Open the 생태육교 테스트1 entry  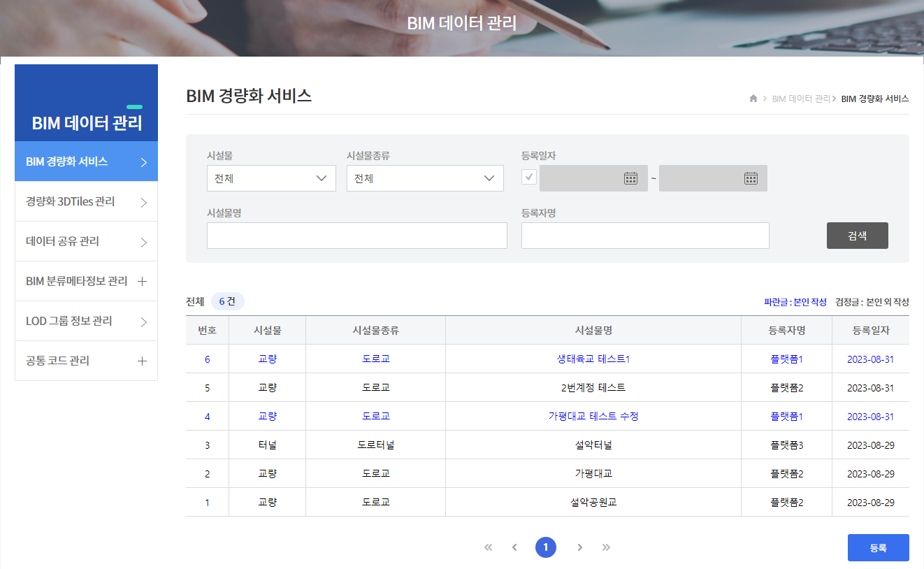pos(593,359)
